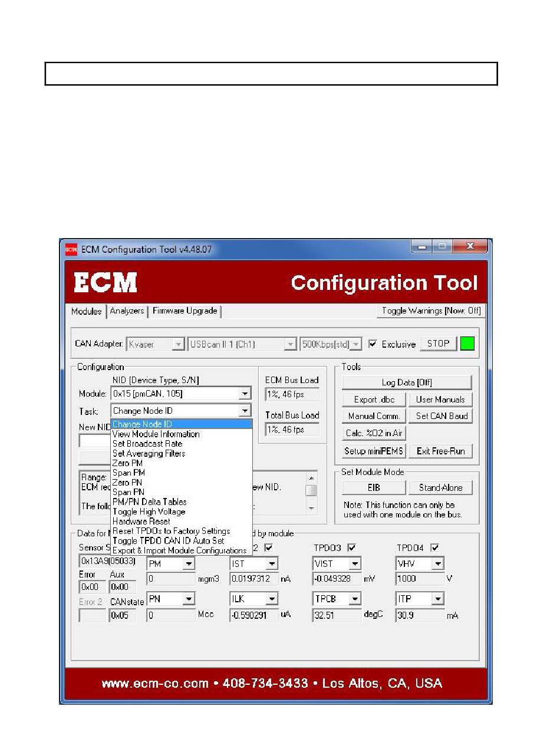Set module mode to EIB
Viewport: 560px width, 739px height.
(374, 487)
